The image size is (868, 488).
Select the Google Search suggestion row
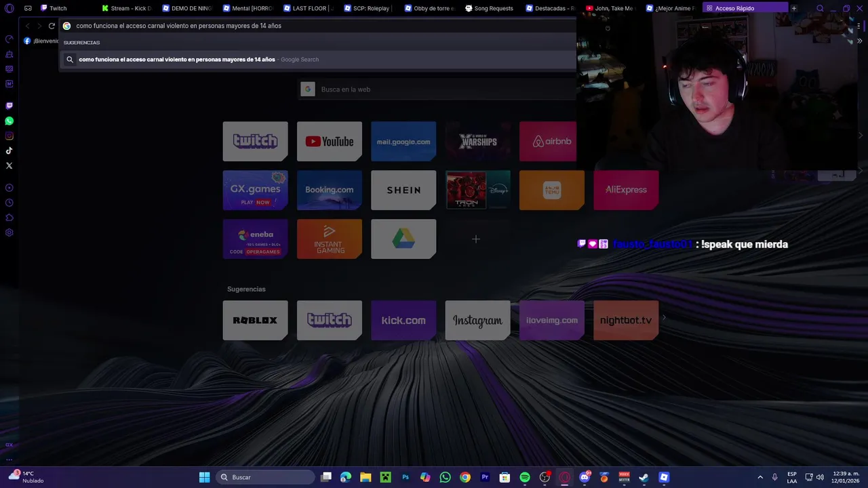point(319,60)
